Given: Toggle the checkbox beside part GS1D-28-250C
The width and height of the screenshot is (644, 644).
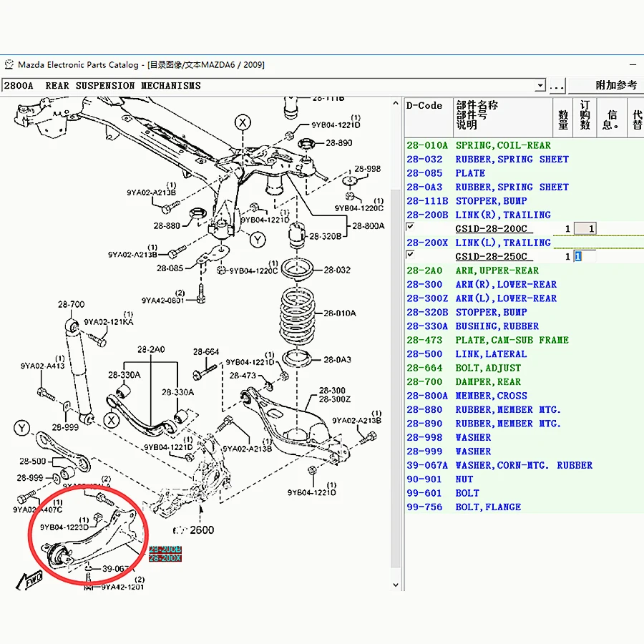Looking at the screenshot, I should coord(410,255).
